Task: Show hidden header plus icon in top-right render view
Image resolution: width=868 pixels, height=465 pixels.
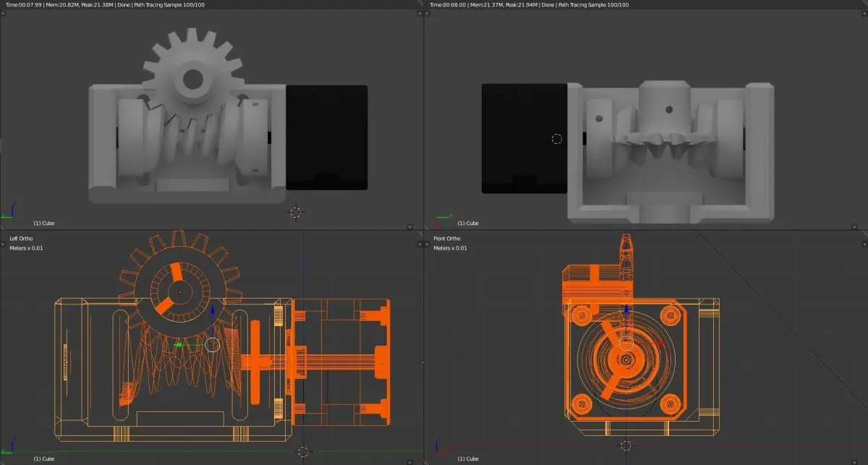Action: [x=854, y=226]
